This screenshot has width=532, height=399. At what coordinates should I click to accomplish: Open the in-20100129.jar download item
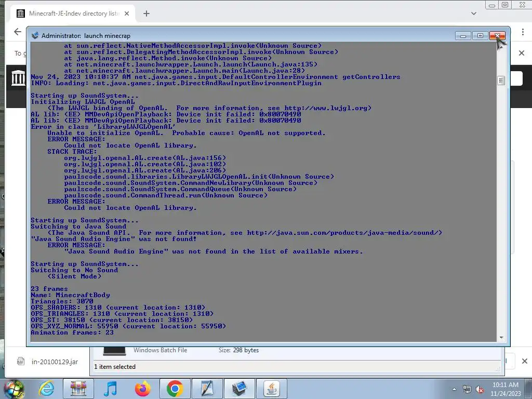point(54,362)
